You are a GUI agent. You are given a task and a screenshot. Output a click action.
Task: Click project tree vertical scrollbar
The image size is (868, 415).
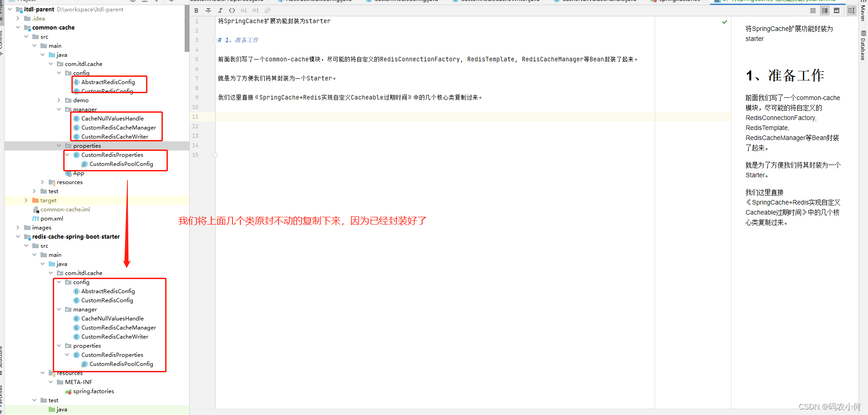[187, 28]
